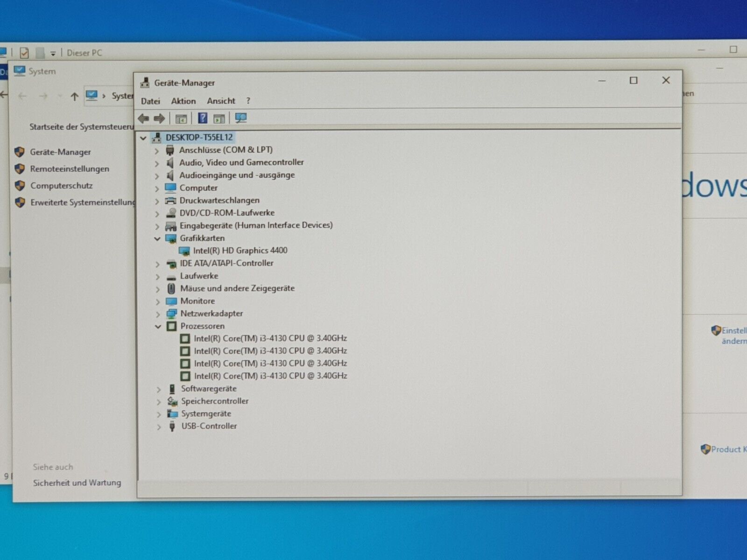Select the Speichercontroller label
This screenshot has width=747, height=560.
tap(215, 401)
